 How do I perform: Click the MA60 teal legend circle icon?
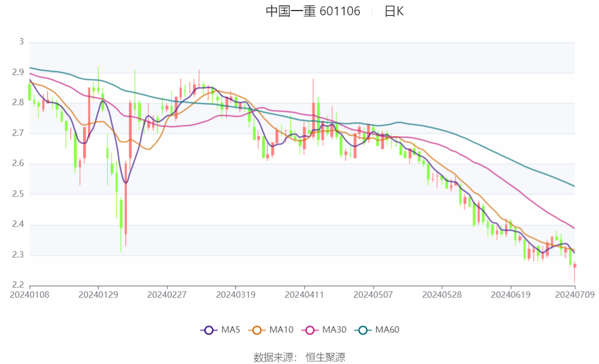tap(363, 330)
